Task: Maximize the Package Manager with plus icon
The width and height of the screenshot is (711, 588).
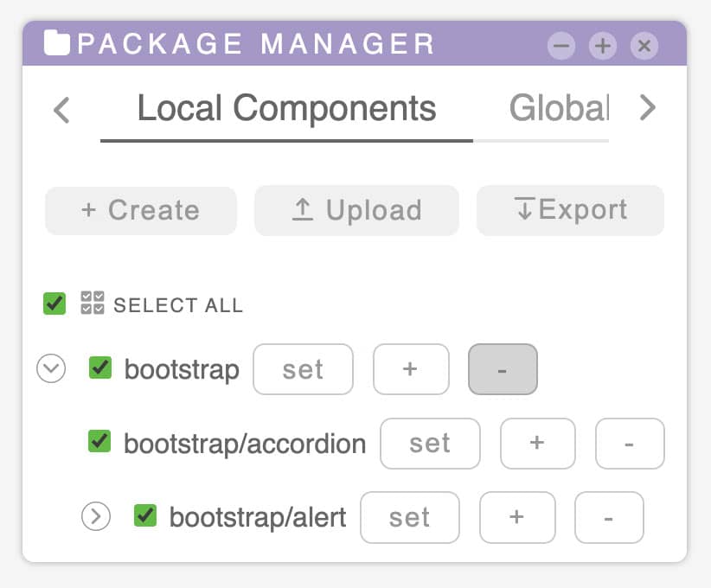Action: pyautogui.click(x=603, y=46)
